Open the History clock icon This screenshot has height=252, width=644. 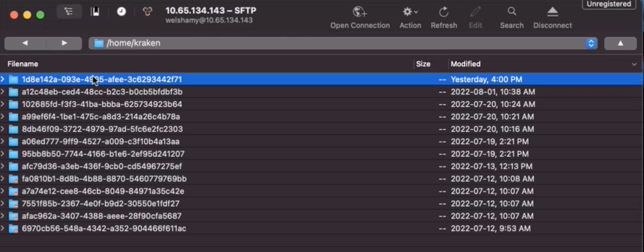coord(121,12)
